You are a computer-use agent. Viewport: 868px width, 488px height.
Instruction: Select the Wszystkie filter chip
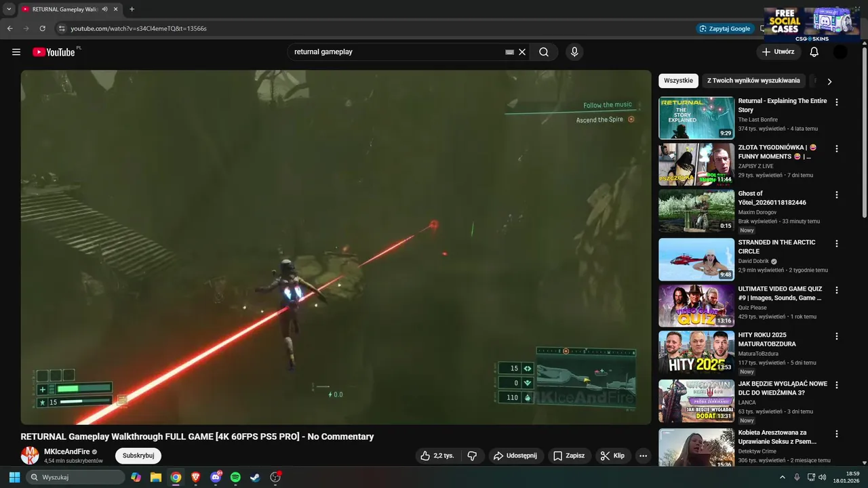tap(678, 81)
